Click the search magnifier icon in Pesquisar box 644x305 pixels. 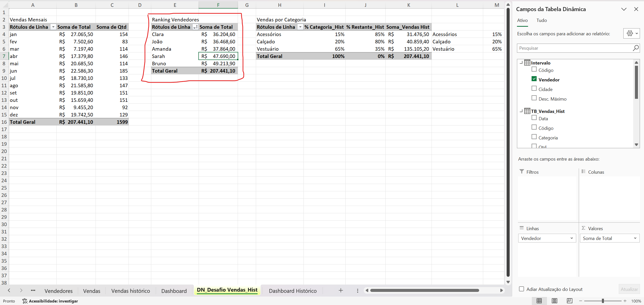[x=635, y=48]
